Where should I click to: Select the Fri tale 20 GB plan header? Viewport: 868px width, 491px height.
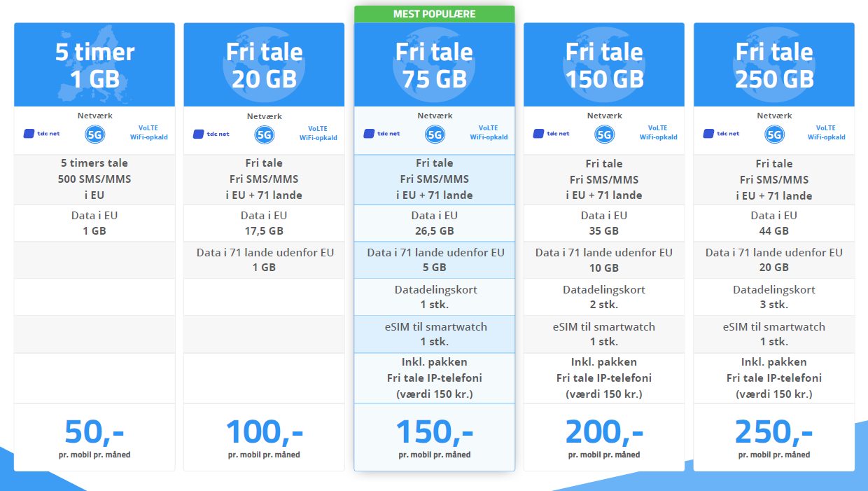pyautogui.click(x=264, y=64)
